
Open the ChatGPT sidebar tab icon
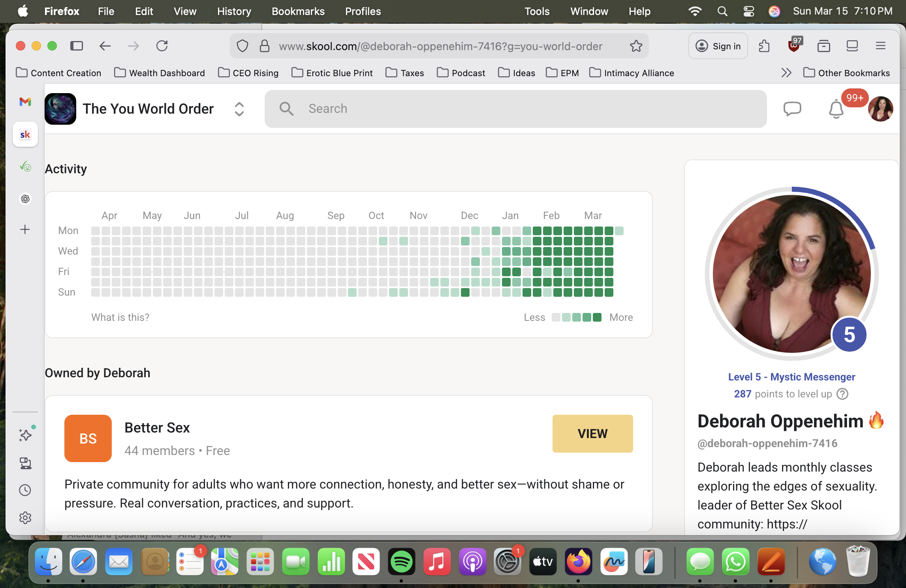tap(25, 198)
